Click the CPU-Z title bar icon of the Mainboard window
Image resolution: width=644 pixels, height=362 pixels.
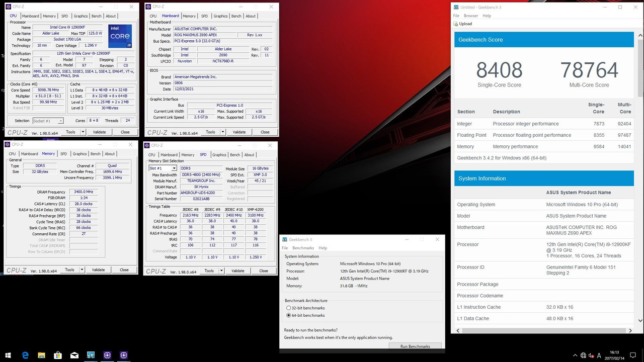[x=148, y=7]
